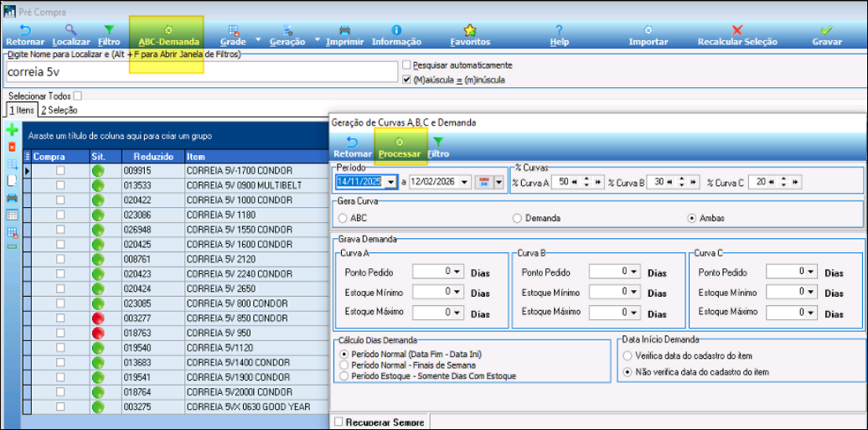Toggle the Selecionar Todos checkbox
This screenshot has width=868, height=430.
point(78,96)
